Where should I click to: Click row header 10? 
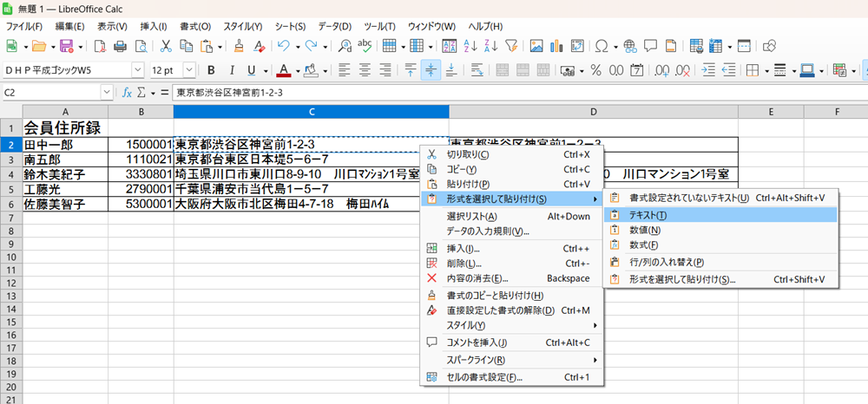tap(11, 257)
